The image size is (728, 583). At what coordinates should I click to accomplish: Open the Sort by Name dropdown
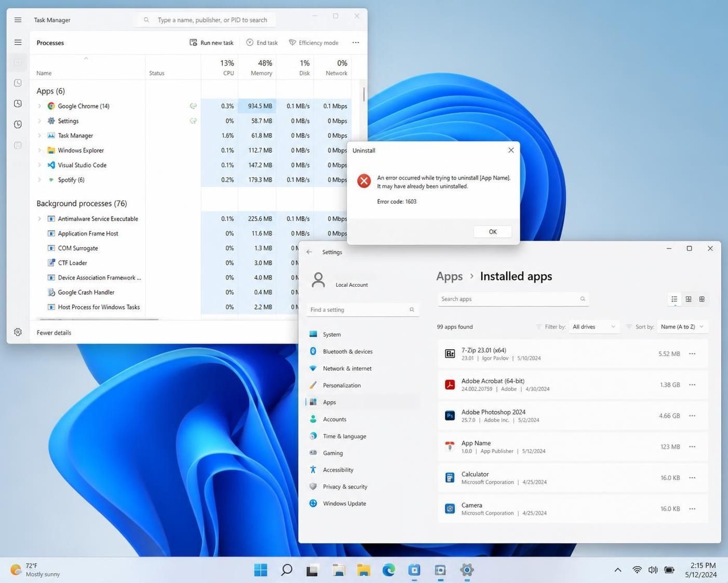(x=682, y=327)
